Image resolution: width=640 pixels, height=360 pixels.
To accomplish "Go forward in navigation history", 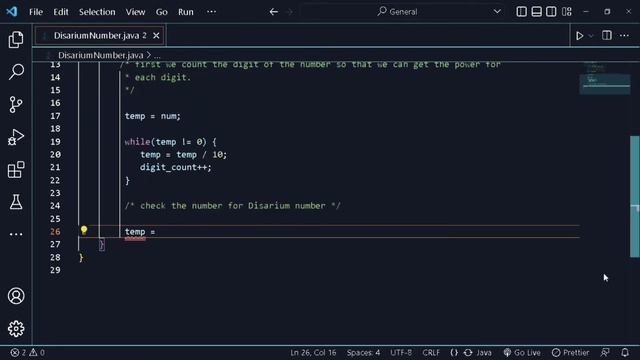I will pyautogui.click(x=290, y=12).
